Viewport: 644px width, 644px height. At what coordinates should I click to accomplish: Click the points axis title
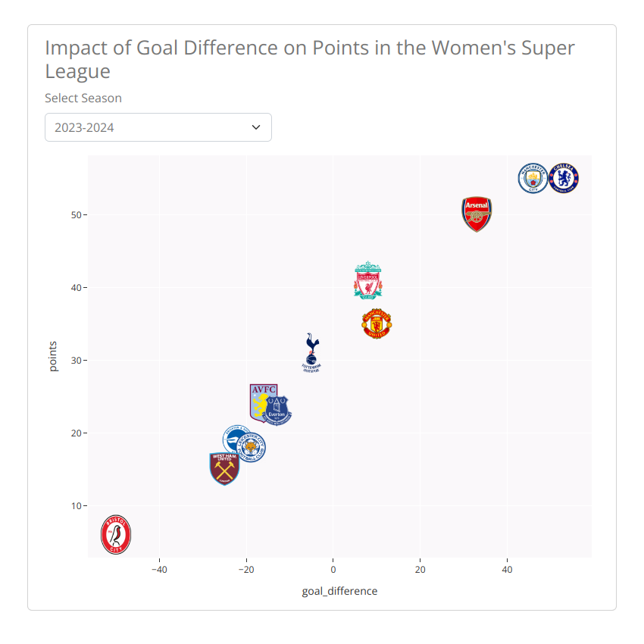[x=52, y=356]
